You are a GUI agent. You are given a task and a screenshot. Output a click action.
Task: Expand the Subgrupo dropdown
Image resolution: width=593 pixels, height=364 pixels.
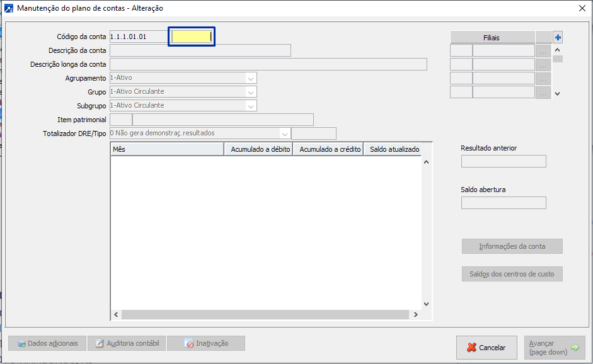point(251,106)
